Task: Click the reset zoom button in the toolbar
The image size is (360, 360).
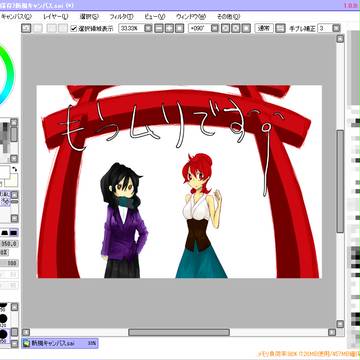Action: pos(180,28)
